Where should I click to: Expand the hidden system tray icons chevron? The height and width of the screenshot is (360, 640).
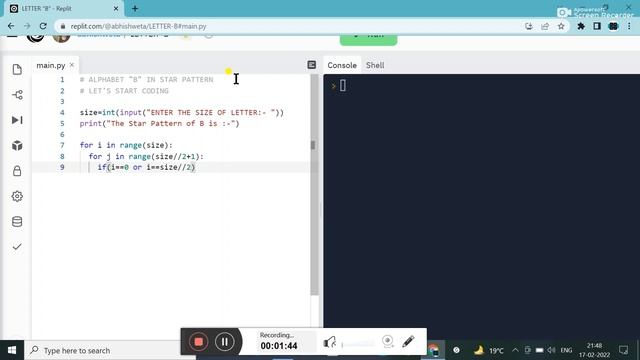pyautogui.click(x=515, y=350)
